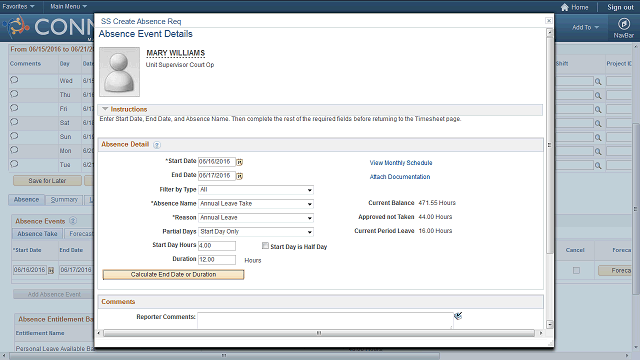The image size is (640, 360).
Task: Click the comment bubble for Sat row
Action: coord(14,122)
